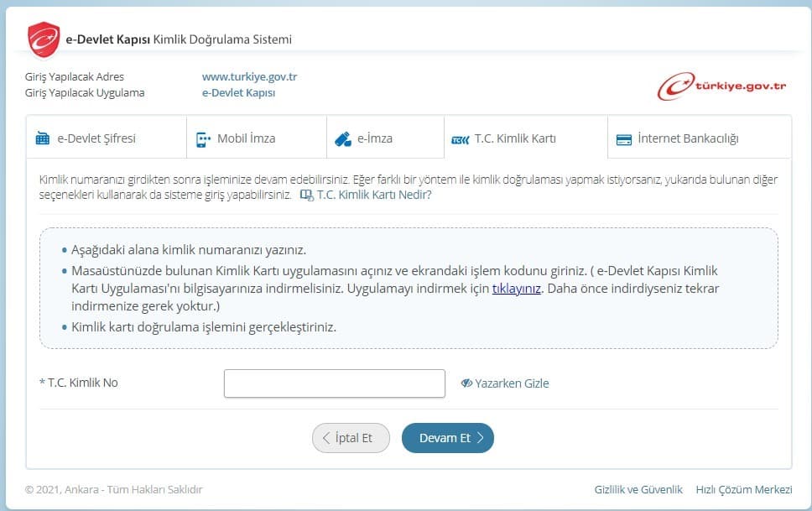
Task: Click the türkiye.gov.tr logo on the right
Action: (724, 84)
